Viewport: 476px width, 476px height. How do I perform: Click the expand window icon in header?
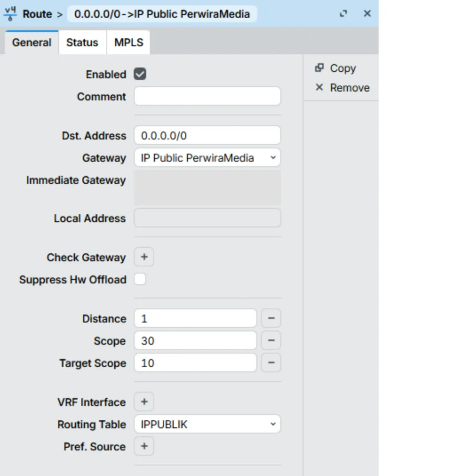click(x=344, y=14)
